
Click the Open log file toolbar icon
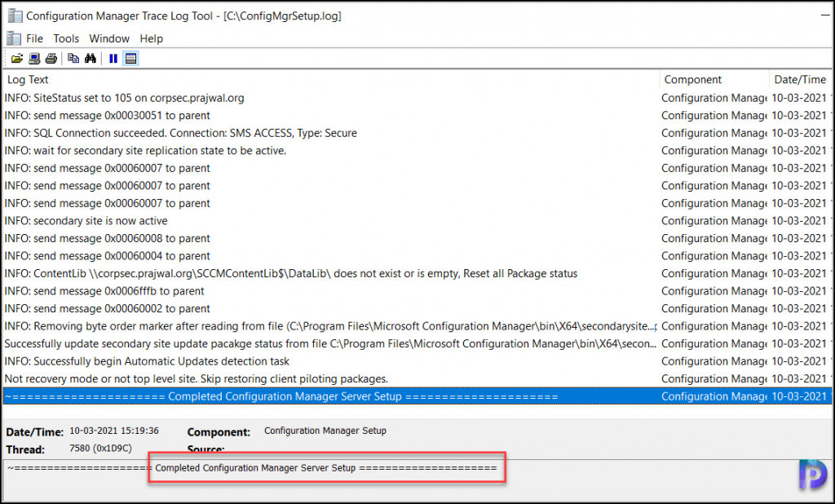pos(17,59)
